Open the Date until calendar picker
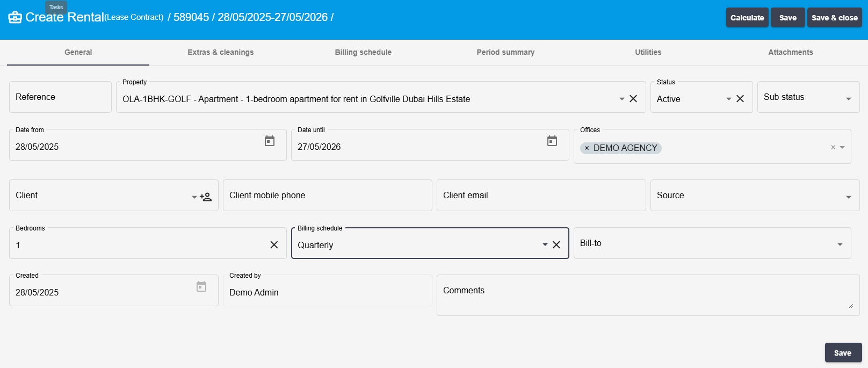Screen dimensions: 868x368 click(x=552, y=141)
